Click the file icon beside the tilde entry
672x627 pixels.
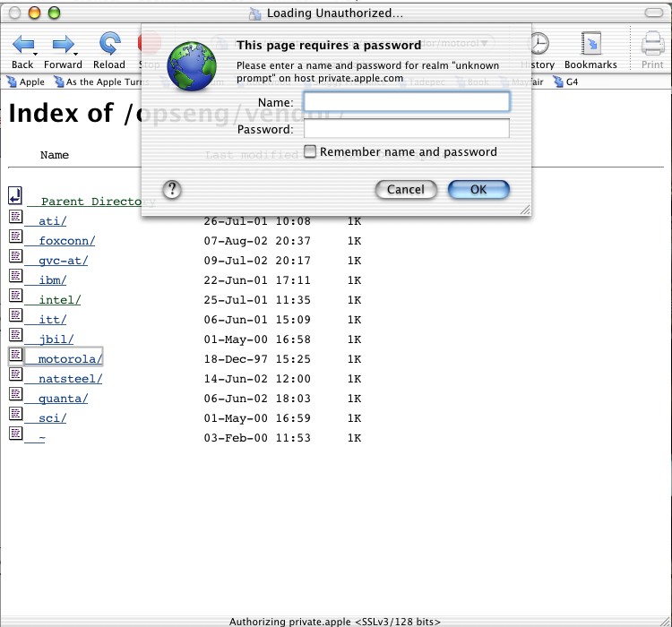coord(16,434)
